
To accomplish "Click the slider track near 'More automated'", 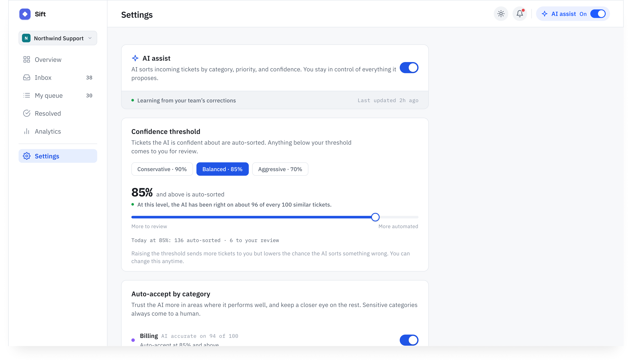I will point(399,217).
